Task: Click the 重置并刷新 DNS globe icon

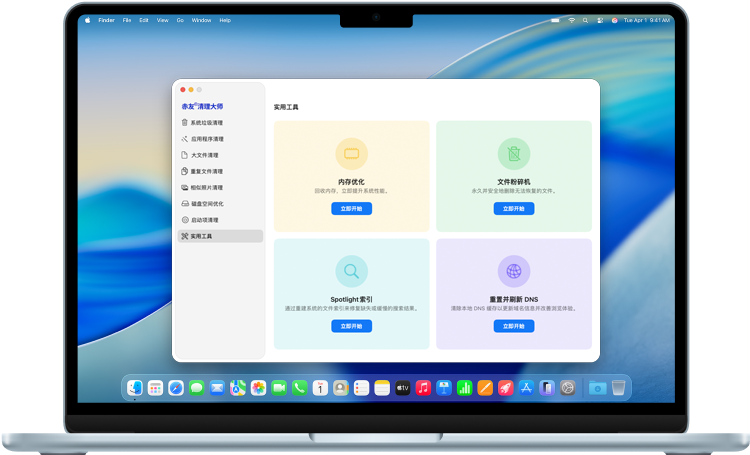Action: pyautogui.click(x=513, y=270)
